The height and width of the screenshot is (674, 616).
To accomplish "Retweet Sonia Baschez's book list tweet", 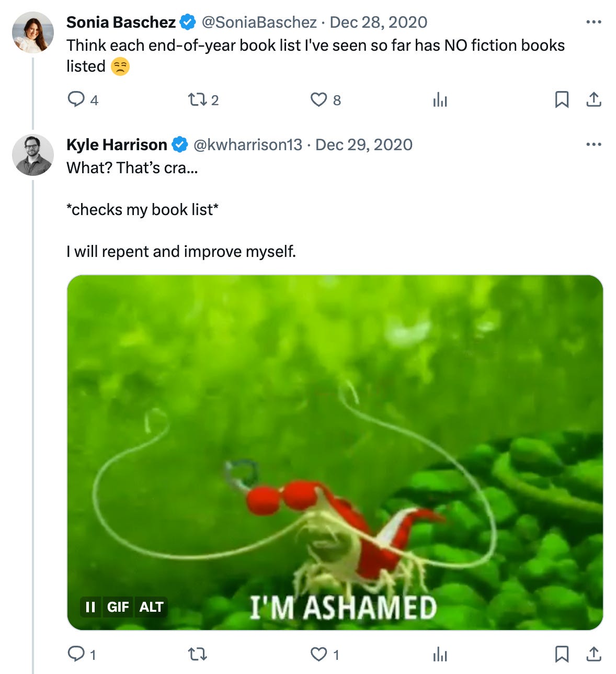I will [x=197, y=99].
